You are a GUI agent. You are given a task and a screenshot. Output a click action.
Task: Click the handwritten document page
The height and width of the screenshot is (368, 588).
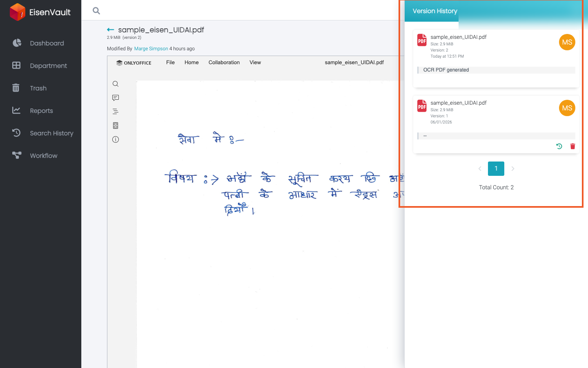[270, 224]
